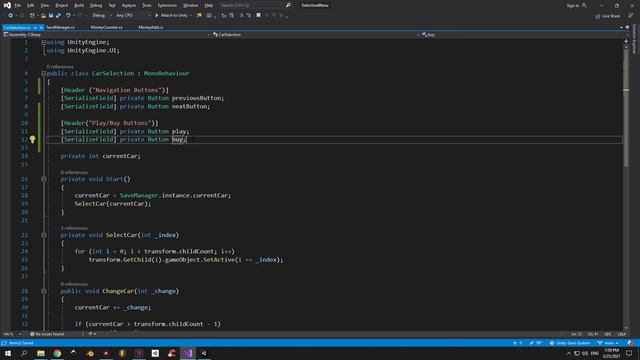Viewport: 640px width, 360px height.
Task: Click the Open File folder icon
Action: (x=43, y=16)
